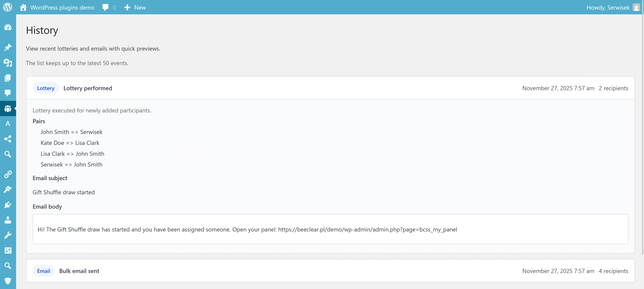
Task: Open the Dashboard gauge icon
Action: pos(8,27)
